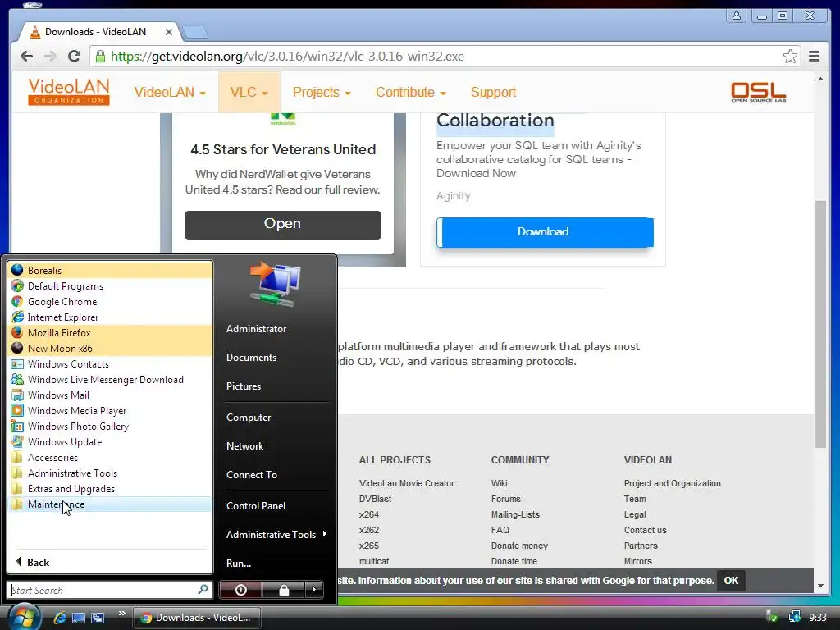
Task: Open Windows Update
Action: tap(111, 441)
